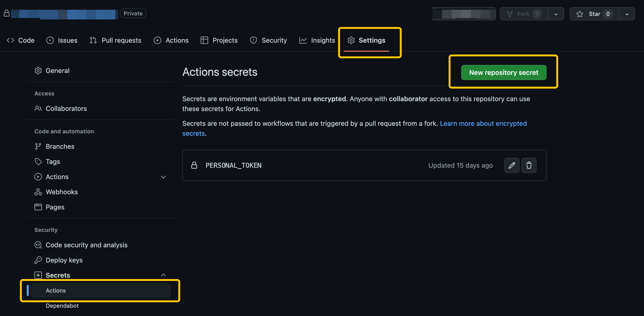Open Webhooks via the hook icon

click(38, 192)
